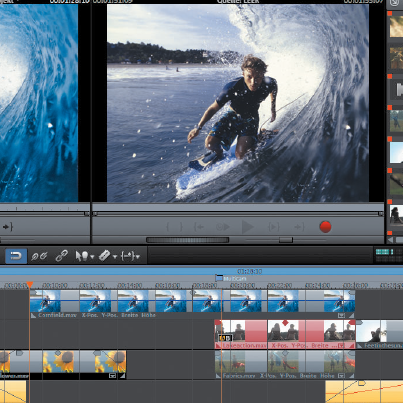Open the Cornfield.mov clip menu arrow

pos(341,315)
